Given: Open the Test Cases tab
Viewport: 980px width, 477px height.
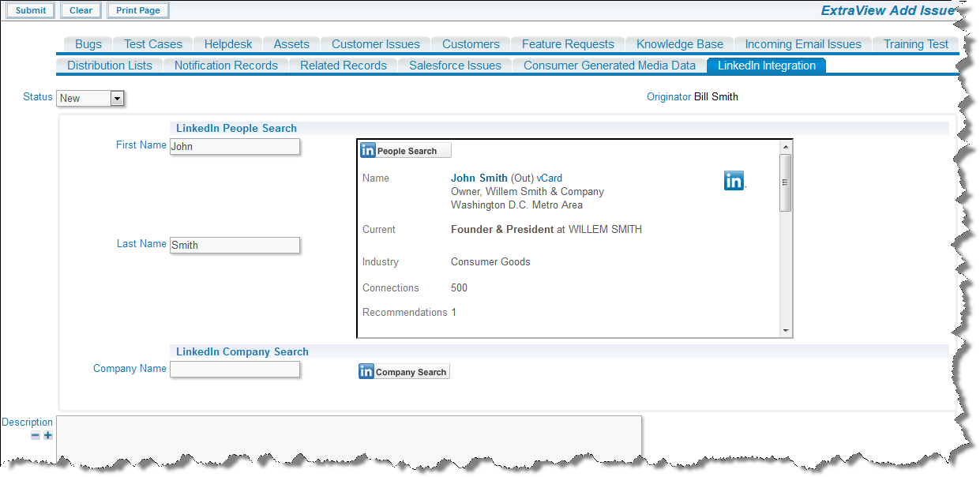Looking at the screenshot, I should pyautogui.click(x=153, y=44).
